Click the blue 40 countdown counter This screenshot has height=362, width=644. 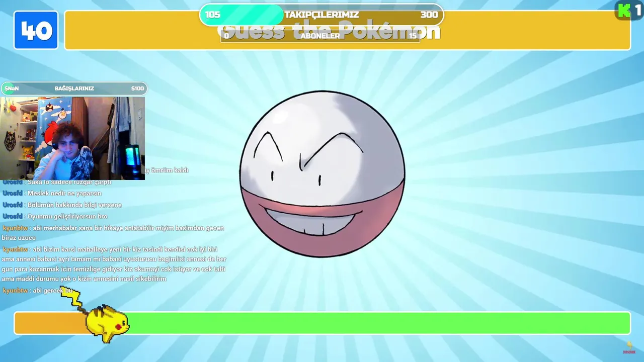point(36,30)
